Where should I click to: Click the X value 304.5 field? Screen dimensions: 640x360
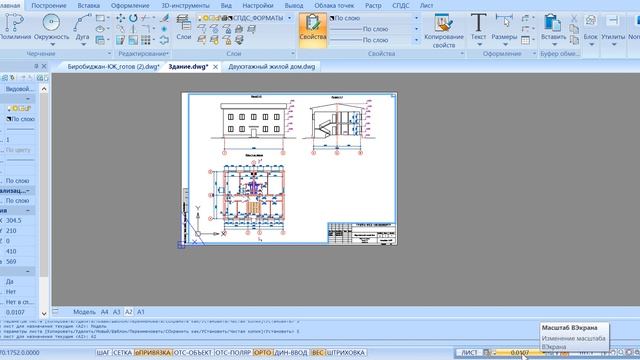click(x=19, y=220)
